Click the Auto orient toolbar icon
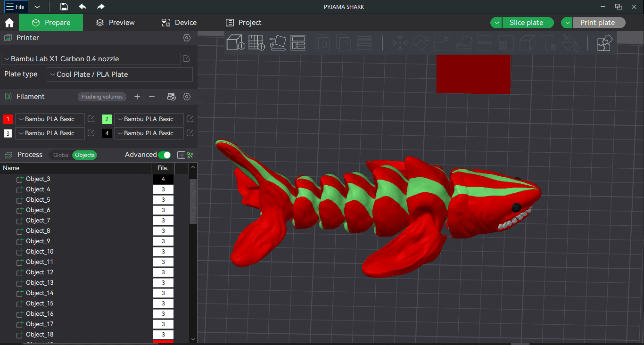644x345 pixels. pos(278,42)
